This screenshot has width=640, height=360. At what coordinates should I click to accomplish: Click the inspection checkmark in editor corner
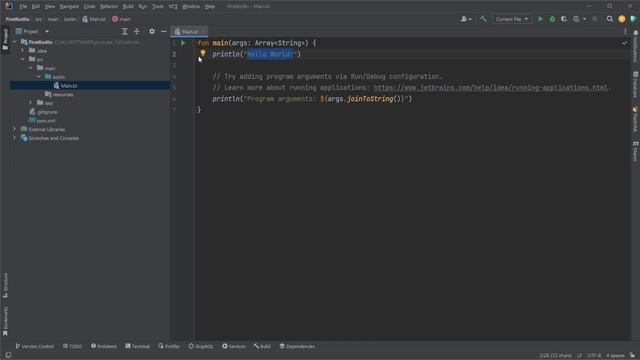click(x=624, y=43)
